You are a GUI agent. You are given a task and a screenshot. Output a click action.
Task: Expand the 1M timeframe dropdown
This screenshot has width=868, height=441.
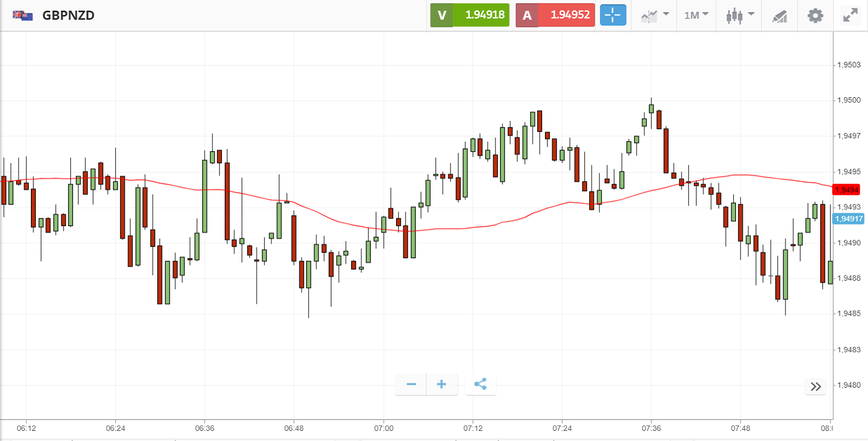pyautogui.click(x=696, y=15)
